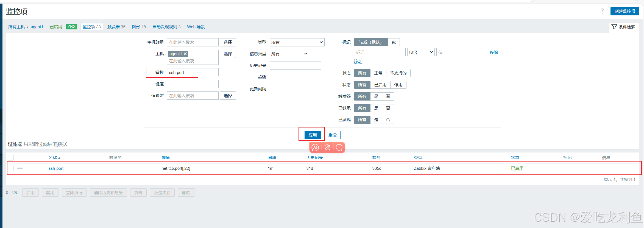644x228 pixels.
Task: Focus the 更新间隔 input field
Action: click(x=295, y=89)
